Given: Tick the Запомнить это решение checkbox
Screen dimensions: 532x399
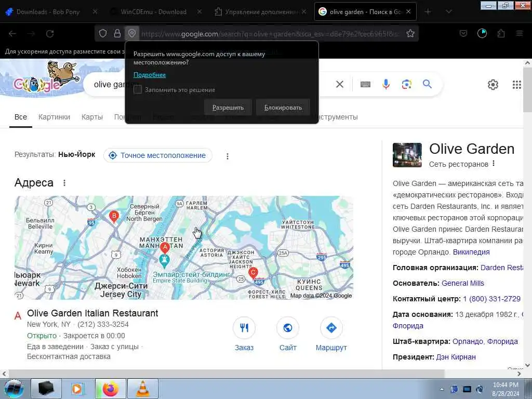Looking at the screenshot, I should tap(137, 89).
